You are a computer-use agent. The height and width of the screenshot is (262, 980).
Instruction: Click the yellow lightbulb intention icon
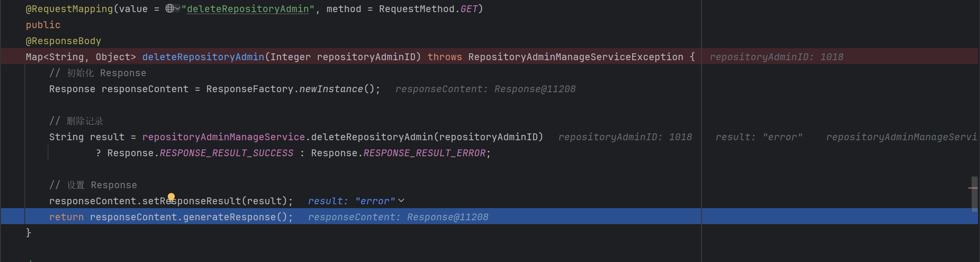point(171,197)
